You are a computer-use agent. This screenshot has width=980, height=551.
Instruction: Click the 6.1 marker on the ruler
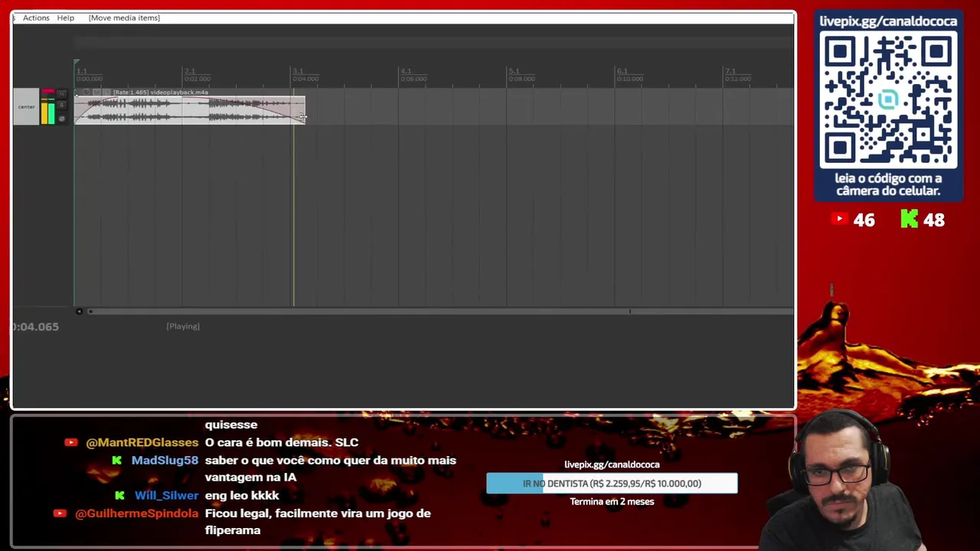coord(622,71)
